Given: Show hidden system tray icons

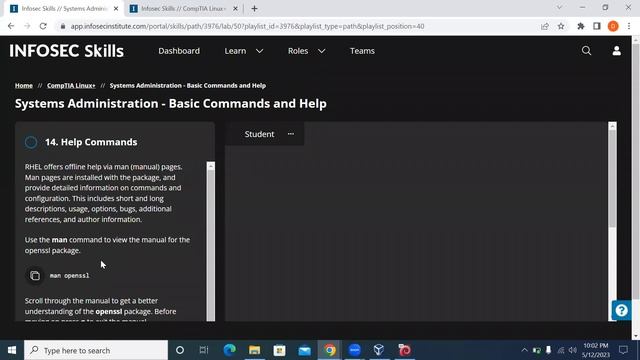Looking at the screenshot, I should pos(524,350).
